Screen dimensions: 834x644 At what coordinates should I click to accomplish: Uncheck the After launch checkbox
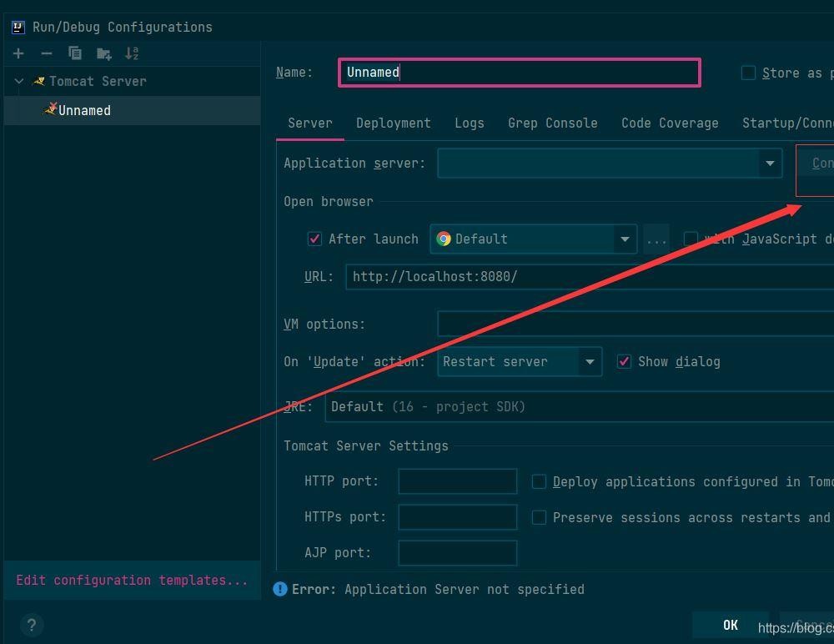click(x=314, y=239)
